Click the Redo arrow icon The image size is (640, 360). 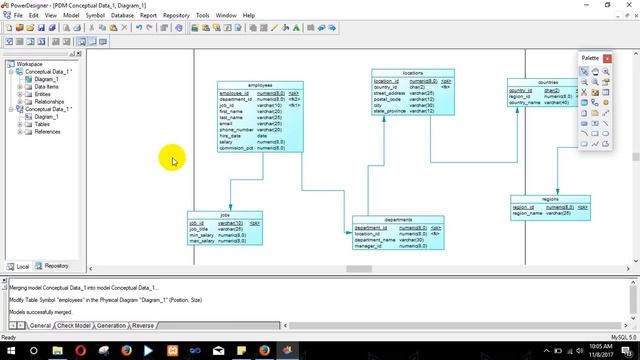149,28
